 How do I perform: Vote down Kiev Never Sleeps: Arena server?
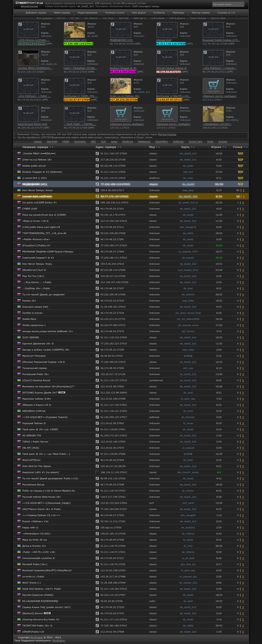tap(244, 190)
